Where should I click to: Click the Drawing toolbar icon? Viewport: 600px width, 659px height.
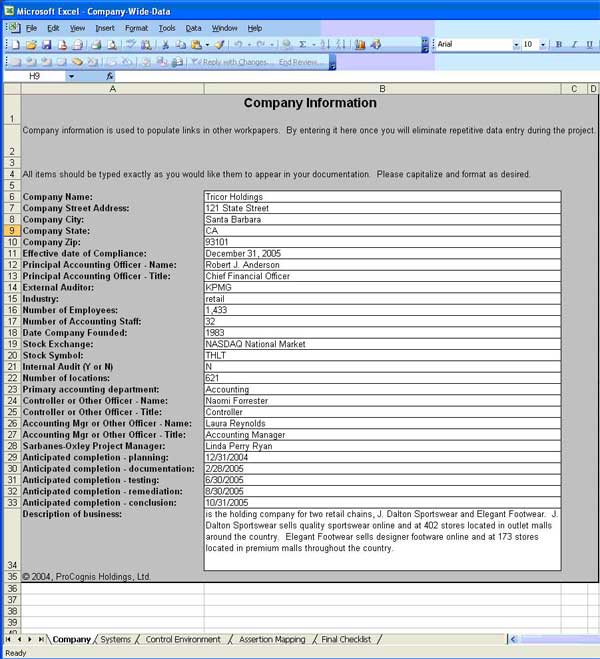376,44
